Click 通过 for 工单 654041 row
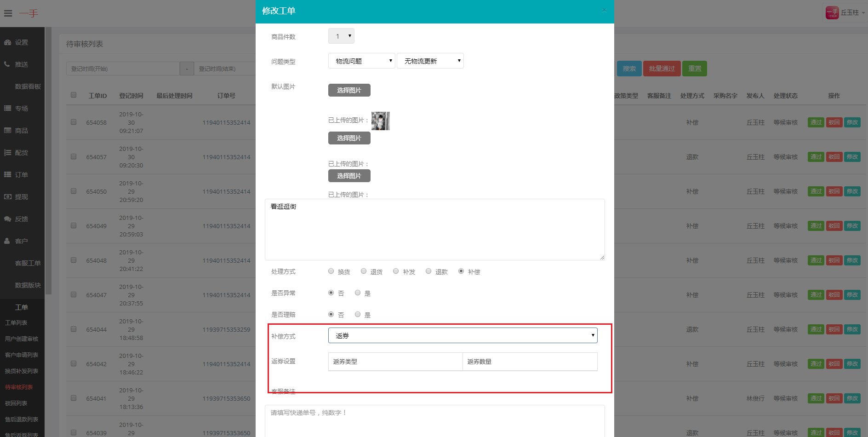 (816, 398)
